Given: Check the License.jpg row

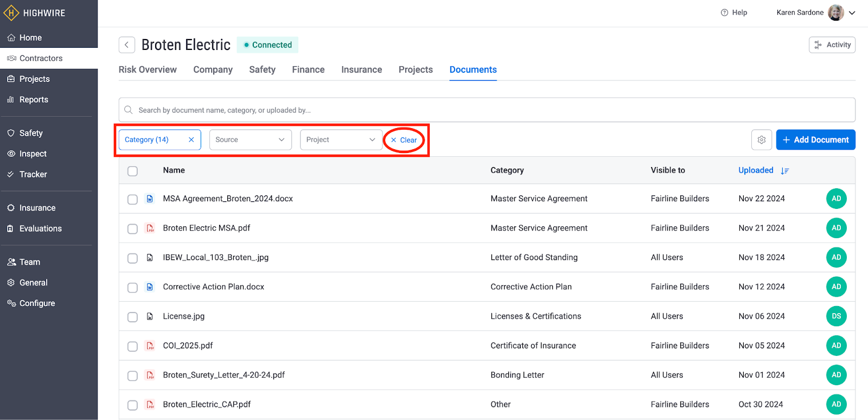Looking at the screenshot, I should (132, 316).
